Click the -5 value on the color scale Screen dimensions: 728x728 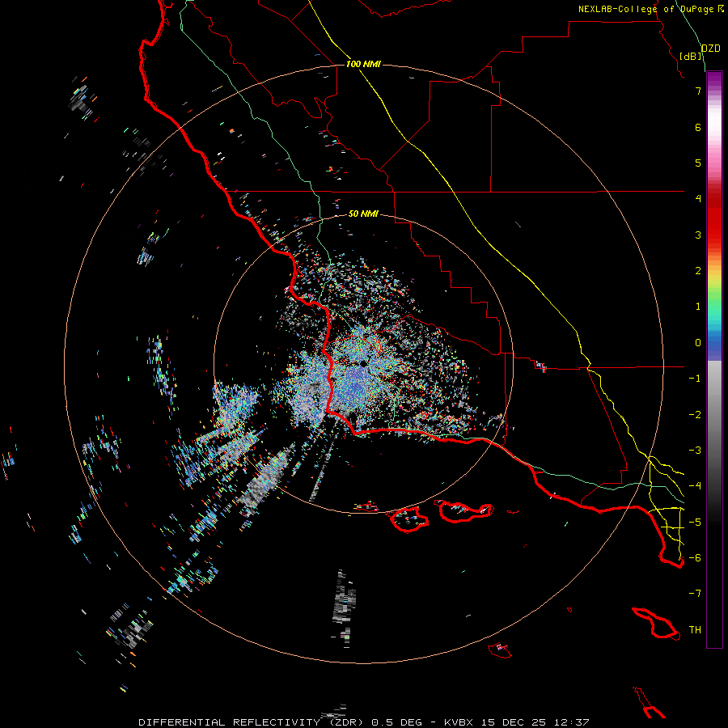click(x=695, y=523)
